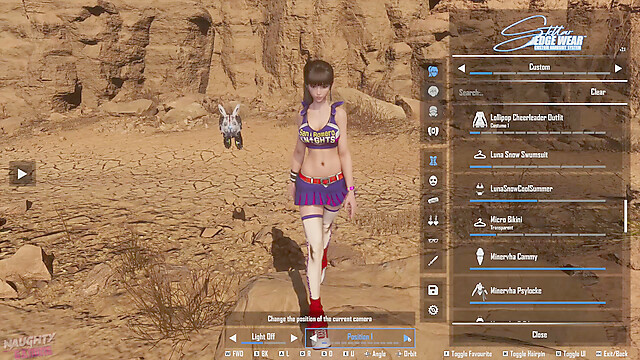Viewport: 640px width, 360px height.
Task: Open the glasses category icon
Action: click(x=433, y=240)
